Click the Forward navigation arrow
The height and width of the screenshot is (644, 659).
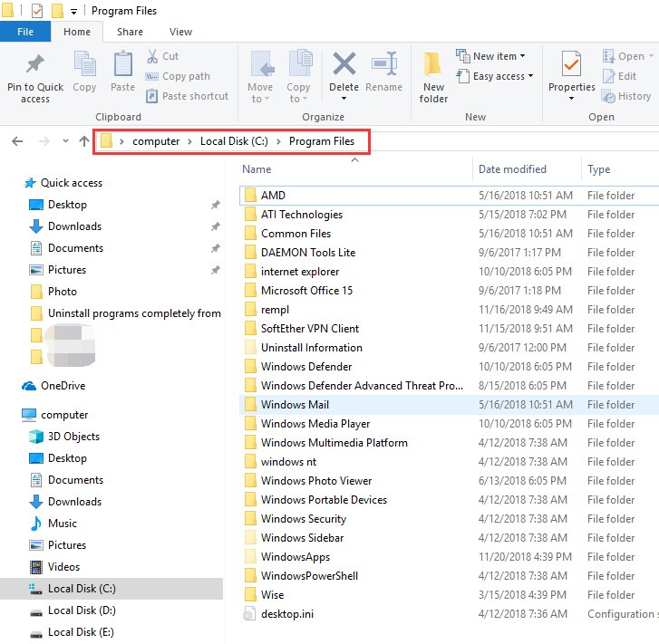(44, 141)
